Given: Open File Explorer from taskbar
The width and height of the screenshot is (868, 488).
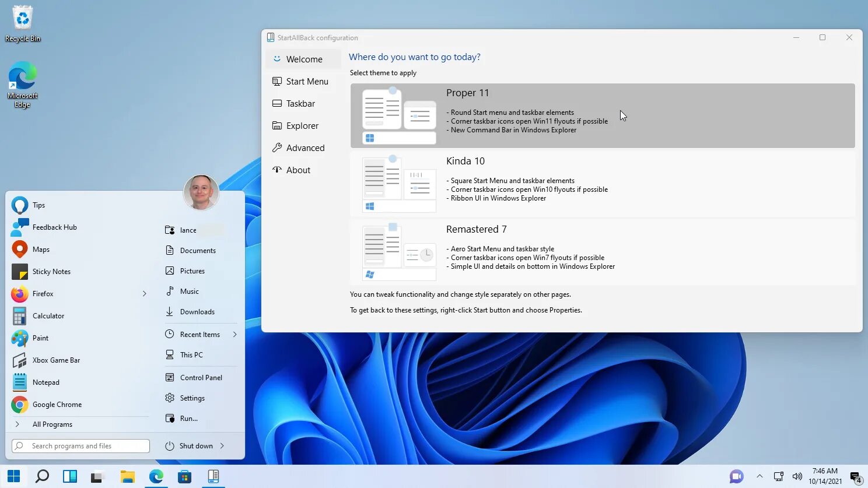Looking at the screenshot, I should (x=127, y=476).
